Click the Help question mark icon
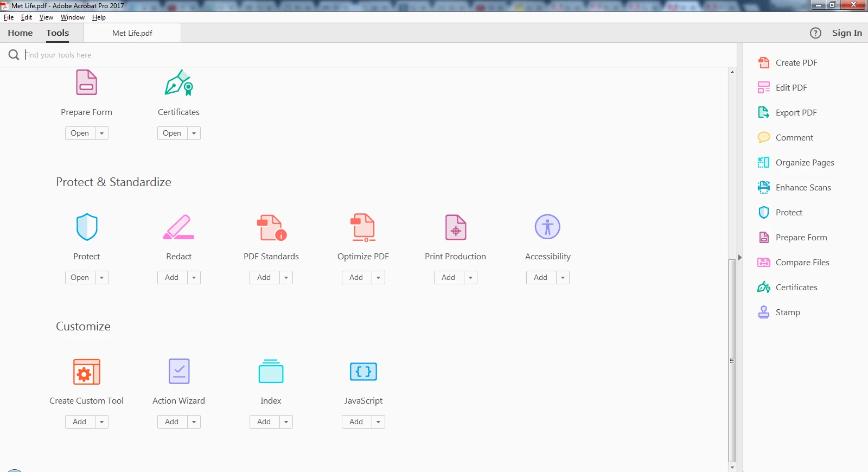This screenshot has width=868, height=472. (x=815, y=33)
